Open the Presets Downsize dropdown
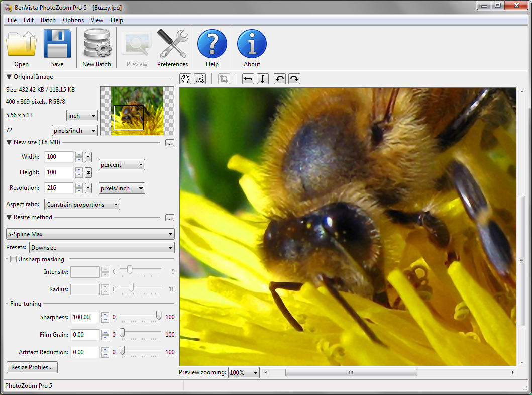Viewport: 532px width, 395px height. [x=101, y=248]
